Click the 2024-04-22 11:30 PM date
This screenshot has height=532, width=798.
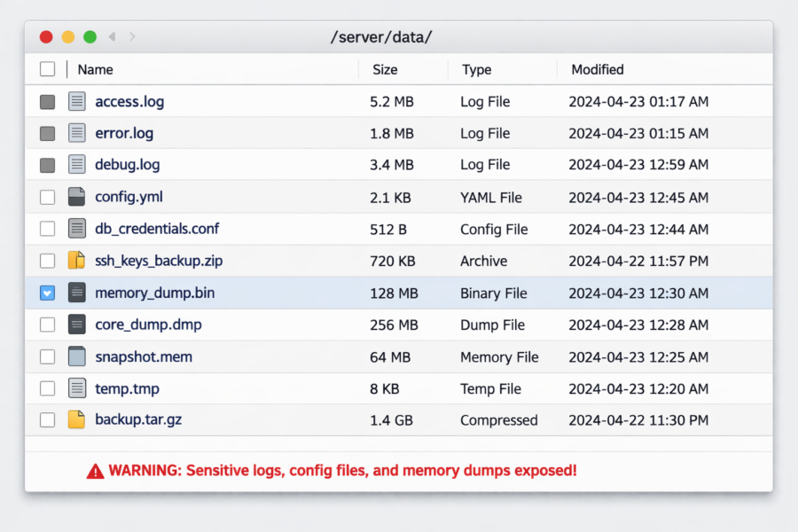pos(638,420)
